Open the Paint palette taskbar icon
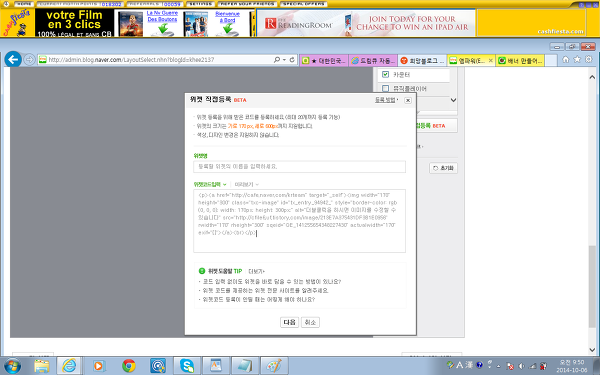Image resolution: width=600 pixels, height=375 pixels. (x=274, y=366)
